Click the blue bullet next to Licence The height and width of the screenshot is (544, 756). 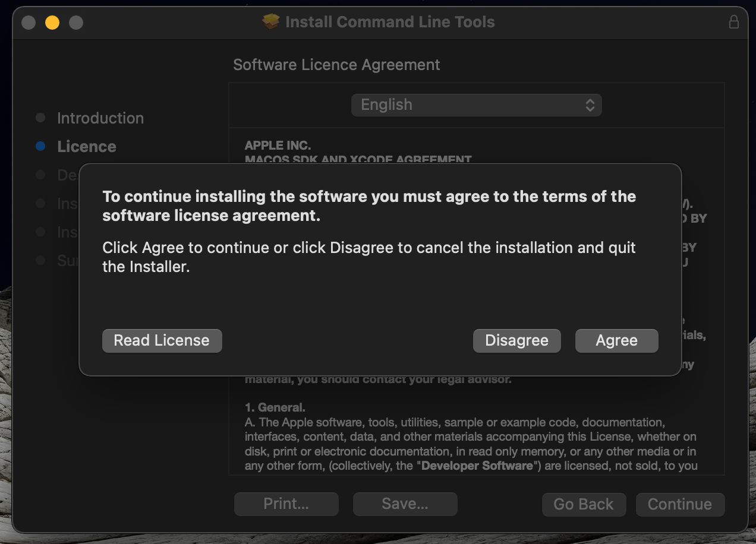tap(40, 146)
